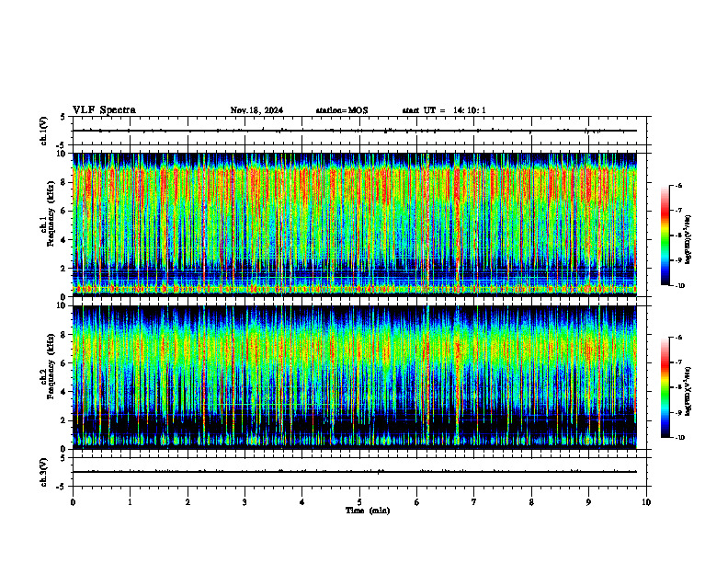Click the "ch.3(V)" waveform axis label
This screenshot has height=563, width=728.
43,472
